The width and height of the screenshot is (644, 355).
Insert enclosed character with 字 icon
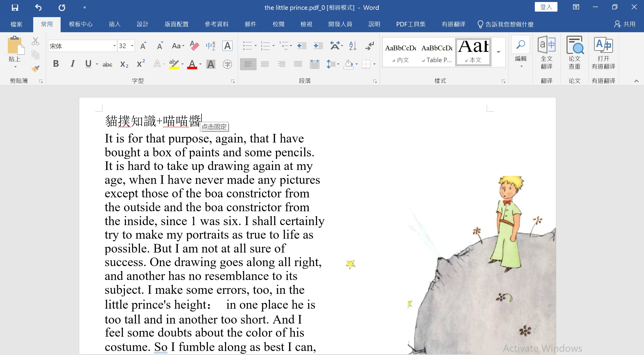click(227, 64)
